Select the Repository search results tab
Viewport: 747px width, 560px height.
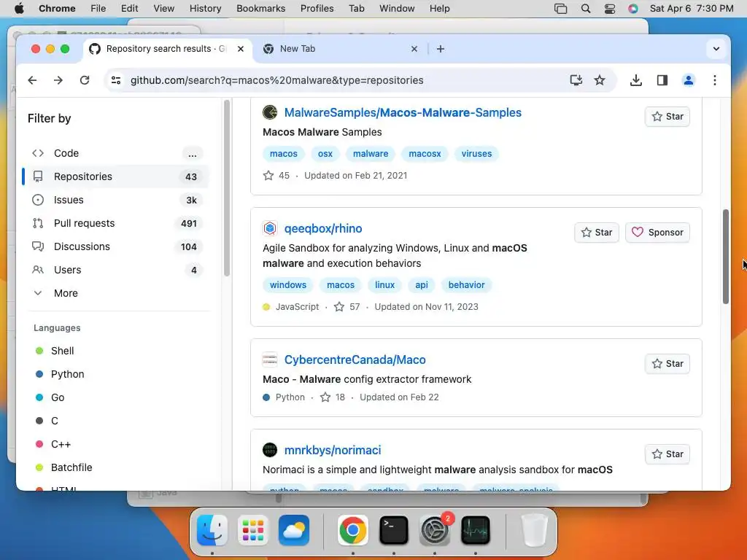coord(167,49)
